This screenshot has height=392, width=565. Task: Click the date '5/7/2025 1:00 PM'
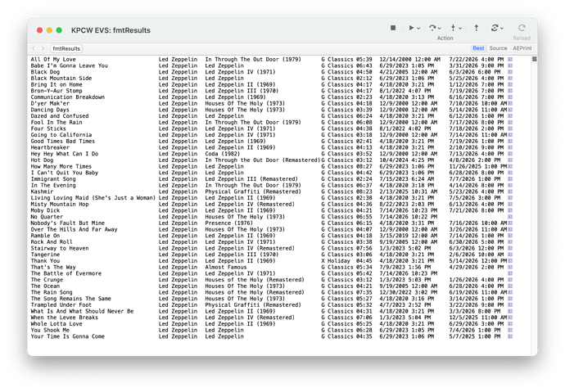click(x=475, y=336)
